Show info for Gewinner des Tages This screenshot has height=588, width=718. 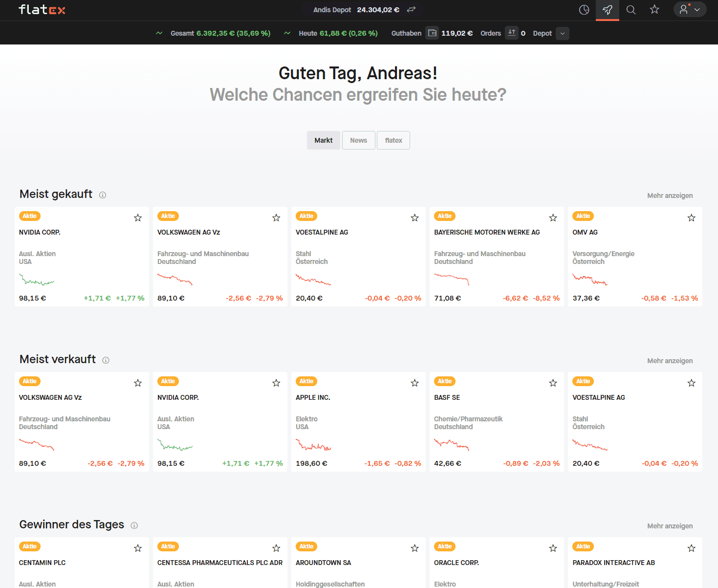click(134, 525)
